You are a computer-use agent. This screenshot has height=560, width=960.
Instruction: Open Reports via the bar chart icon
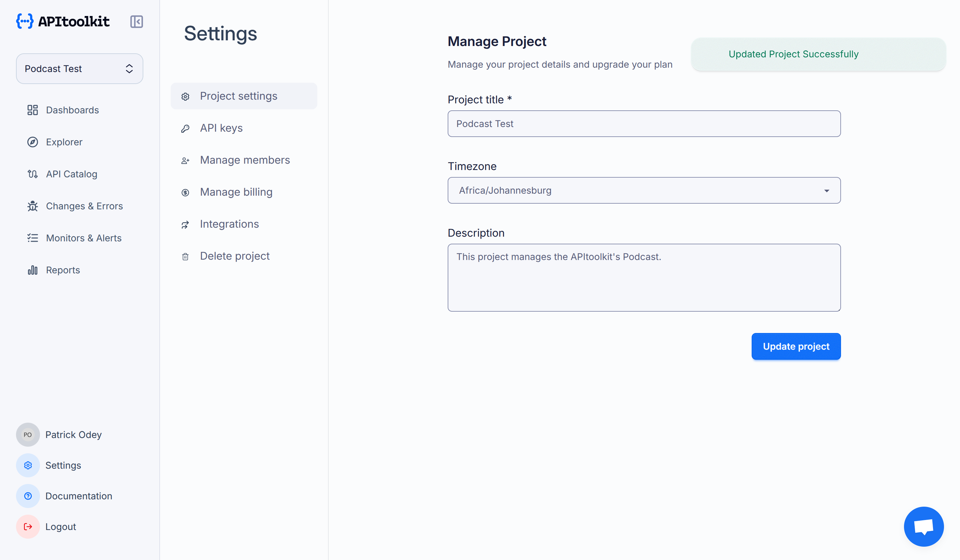32,270
